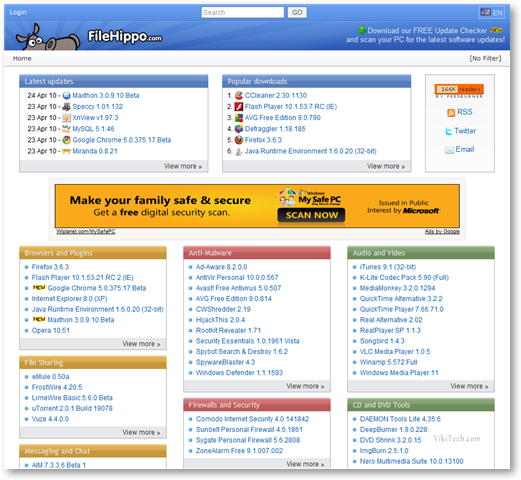View more Firewalls and Security software

[x=305, y=464]
